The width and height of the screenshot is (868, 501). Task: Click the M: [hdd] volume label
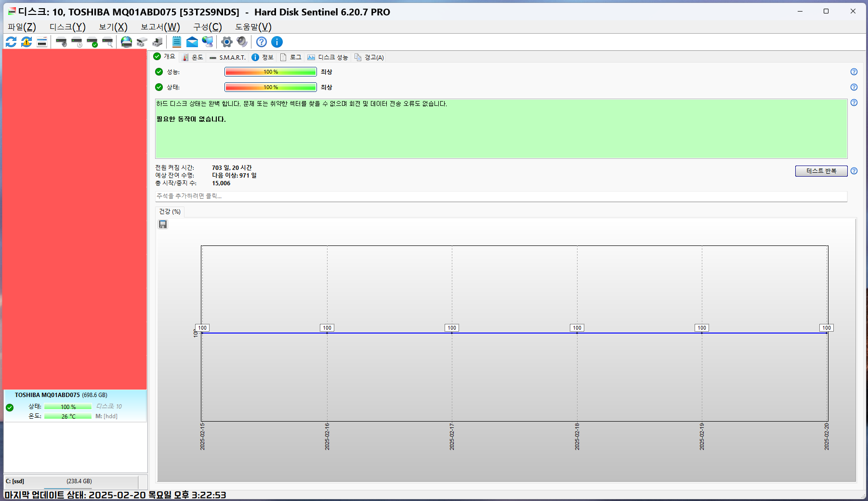pos(106,416)
